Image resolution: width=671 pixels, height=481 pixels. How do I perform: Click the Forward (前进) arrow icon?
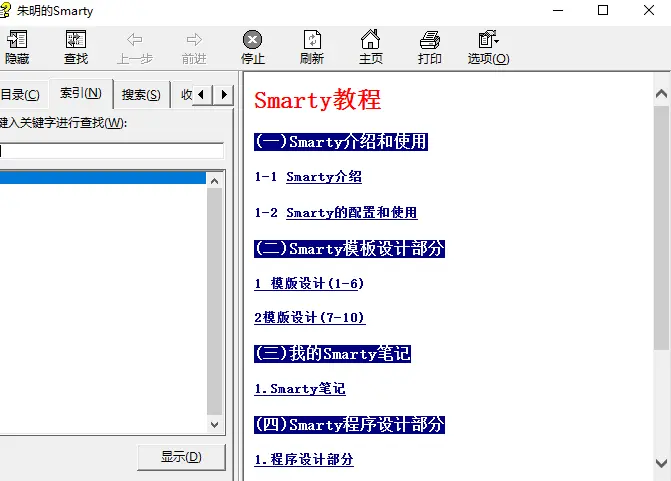point(194,40)
